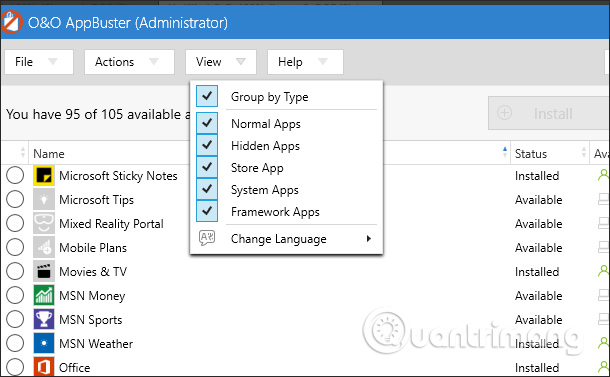Viewport: 610px width, 377px height.
Task: Click user icon in Microsoft Sticky Notes row
Action: (603, 175)
